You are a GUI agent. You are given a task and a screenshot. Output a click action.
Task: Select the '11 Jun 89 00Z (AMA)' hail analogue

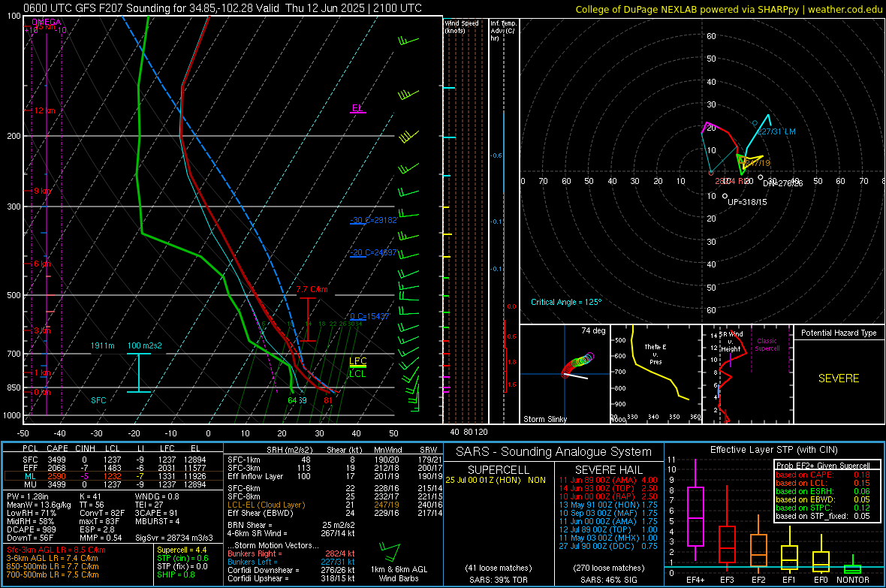[x=597, y=480]
